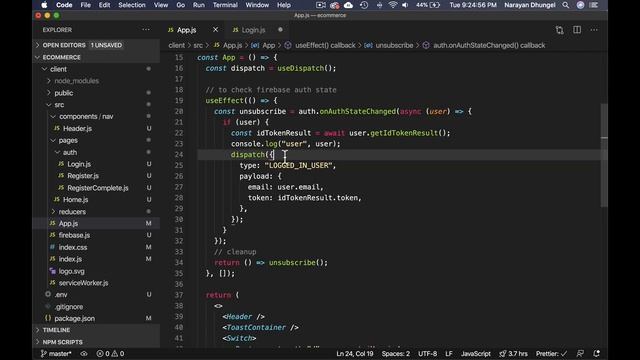640x360 pixels.
Task: Click the cloud icon in menu bar
Action: pyautogui.click(x=349, y=5)
